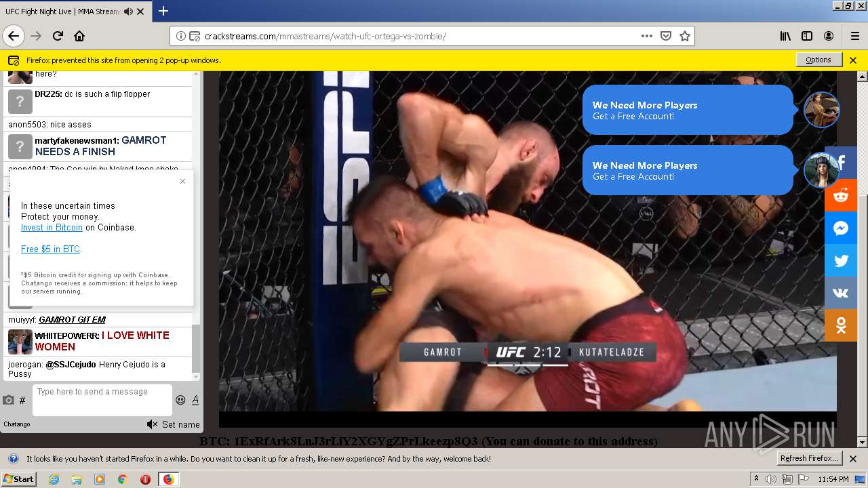Click the Refresh Firefox button

click(810, 458)
